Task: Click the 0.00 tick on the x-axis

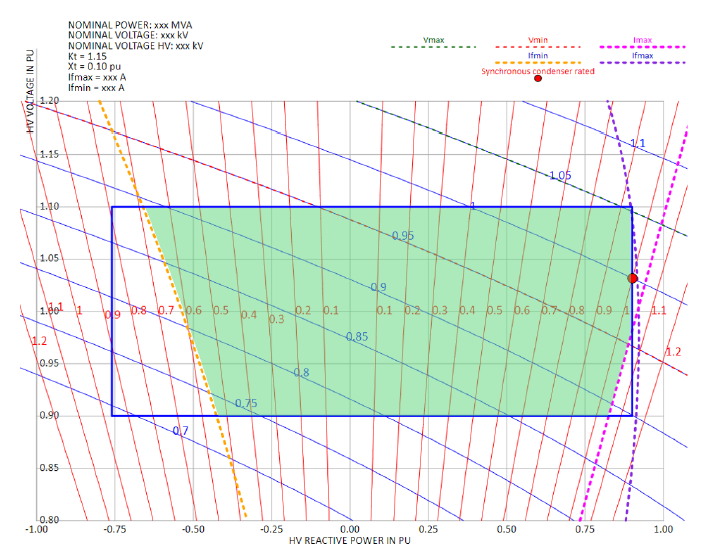Action: (349, 527)
